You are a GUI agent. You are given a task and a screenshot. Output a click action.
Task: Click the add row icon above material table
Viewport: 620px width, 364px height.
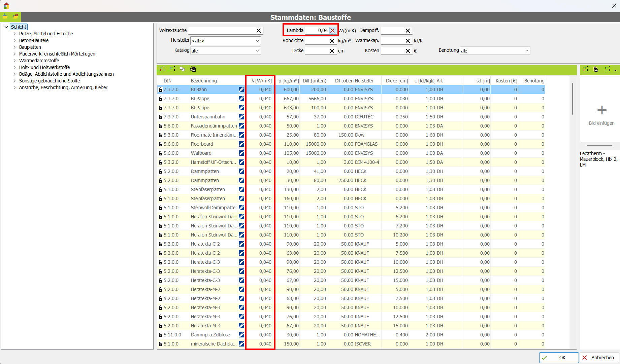162,69
